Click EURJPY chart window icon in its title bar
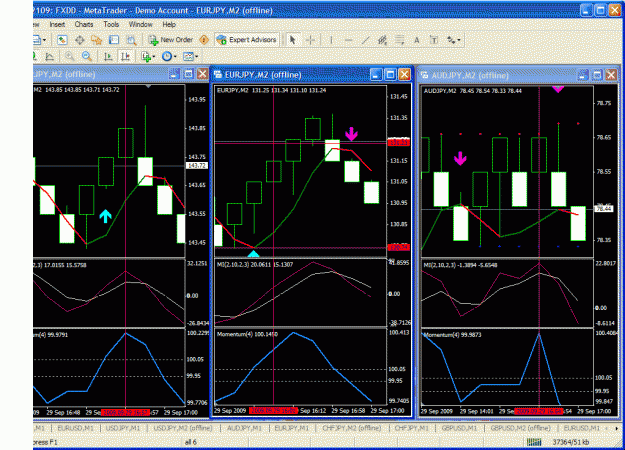This screenshot has width=625, height=450. [218, 75]
